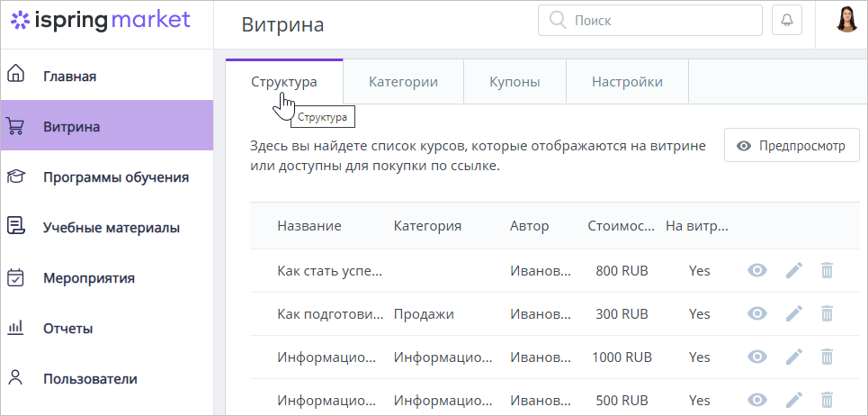This screenshot has width=868, height=416.
Task: Open Мероприятия section
Action: coord(89,278)
